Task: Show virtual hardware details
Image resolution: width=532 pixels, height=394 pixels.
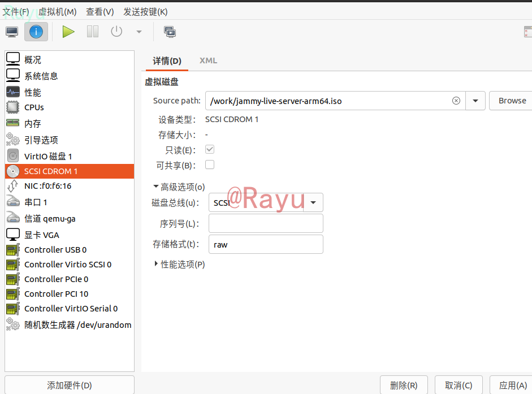Action: 36,32
